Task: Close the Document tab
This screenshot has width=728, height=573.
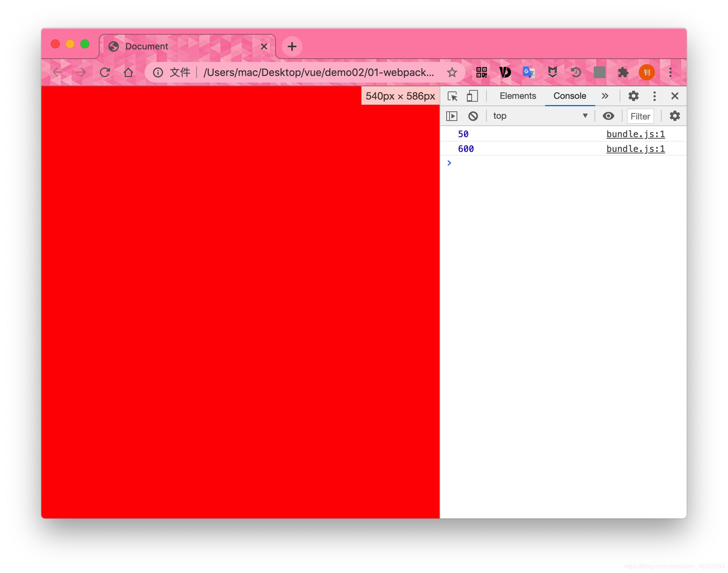Action: (264, 46)
